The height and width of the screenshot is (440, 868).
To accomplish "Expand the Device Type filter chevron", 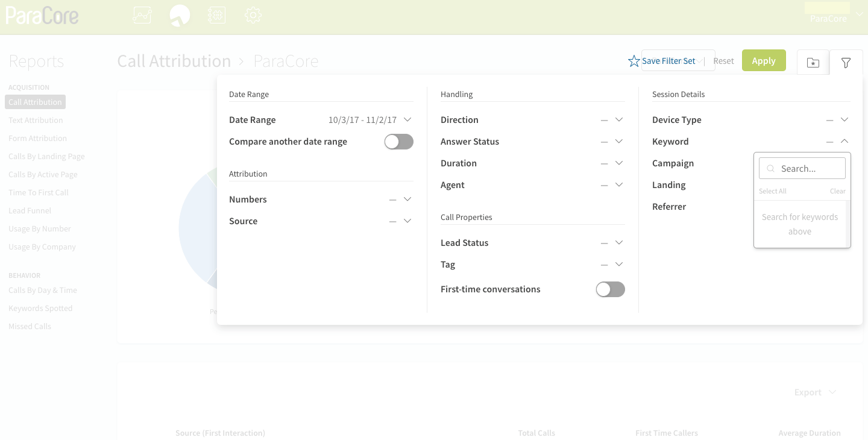I will click(x=844, y=120).
